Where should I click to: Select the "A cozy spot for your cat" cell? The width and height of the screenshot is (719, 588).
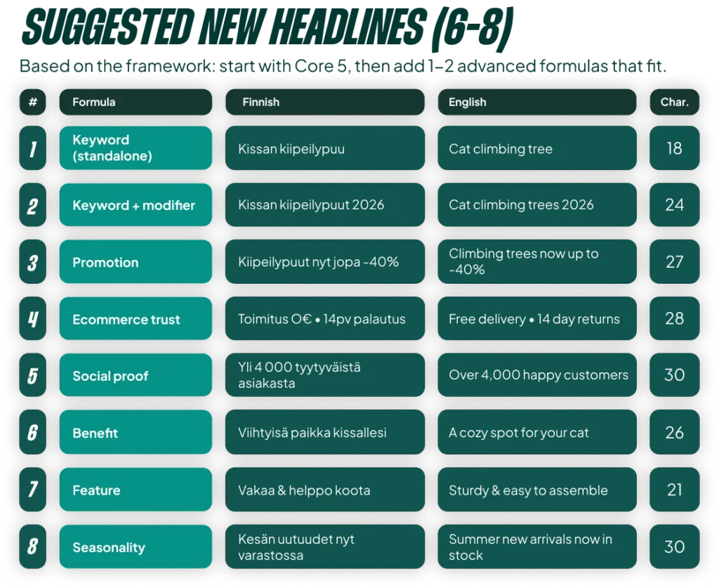click(537, 432)
